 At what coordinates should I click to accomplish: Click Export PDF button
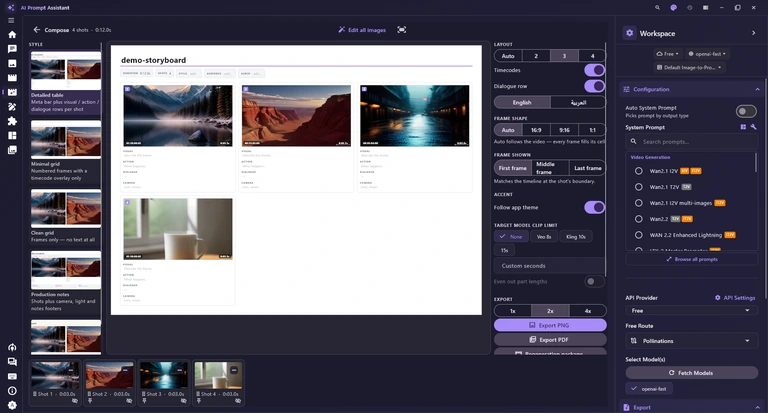coord(550,340)
